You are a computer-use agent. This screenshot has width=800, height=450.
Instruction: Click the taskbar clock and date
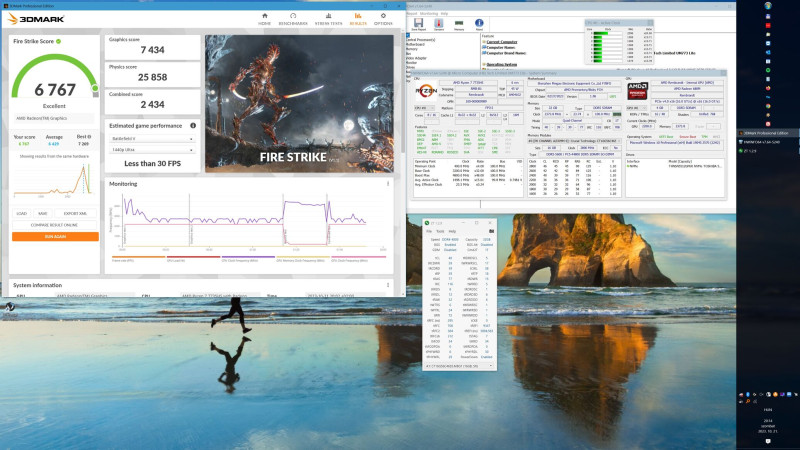(x=768, y=426)
